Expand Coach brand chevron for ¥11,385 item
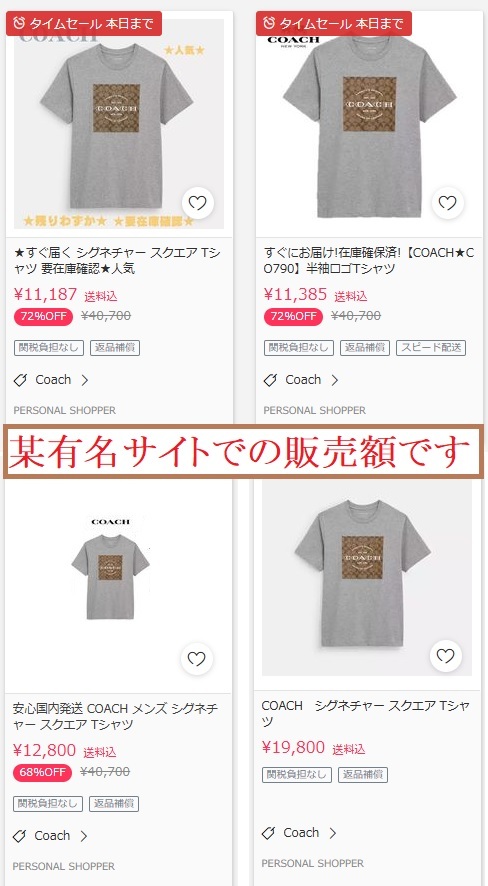Image resolution: width=488 pixels, height=886 pixels. click(x=334, y=380)
